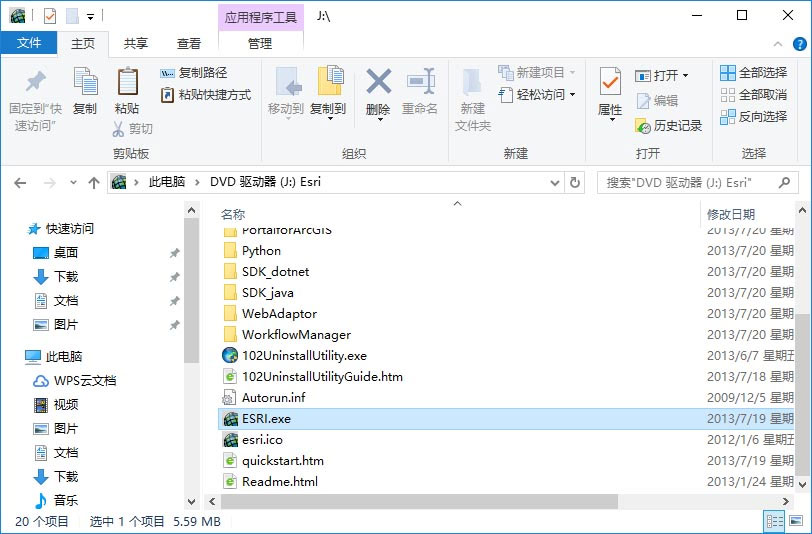This screenshot has width=812, height=534.
Task: Click the History icon in Open group
Action: point(643,126)
